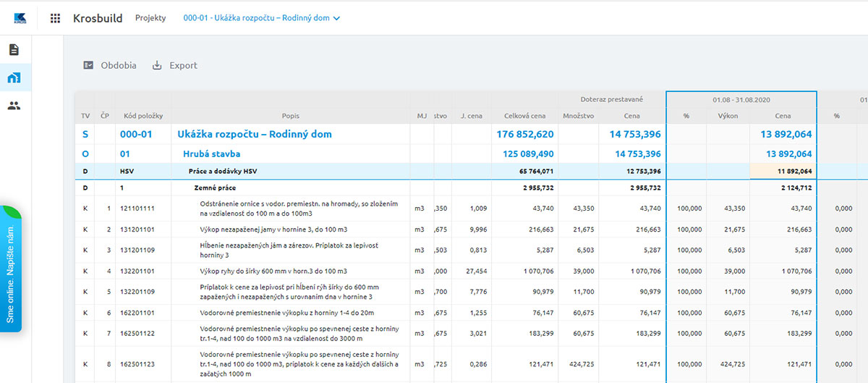Select row 'Ukážka rozpočtu – Rodinný dom'

pyautogui.click(x=470, y=134)
